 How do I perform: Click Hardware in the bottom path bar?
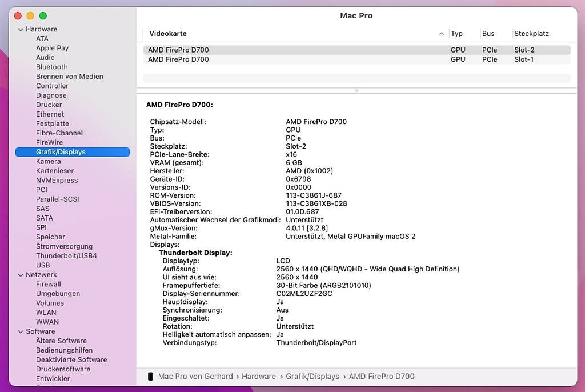click(x=259, y=377)
